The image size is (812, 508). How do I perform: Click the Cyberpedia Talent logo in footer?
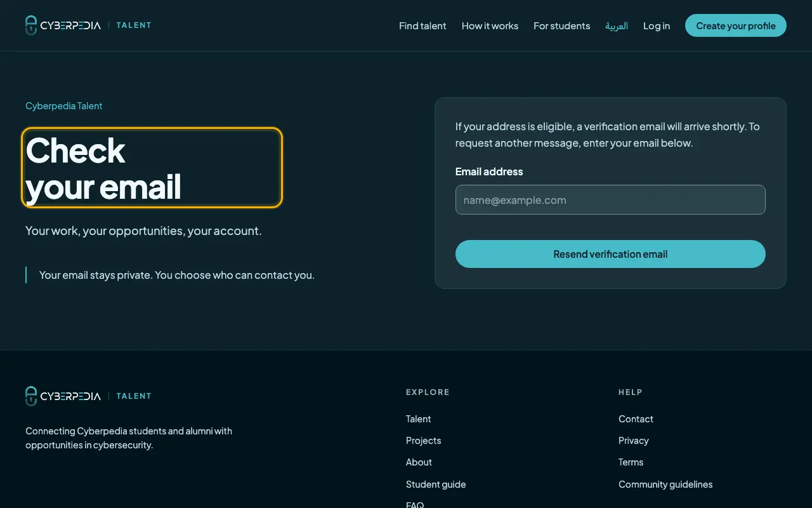click(x=88, y=396)
